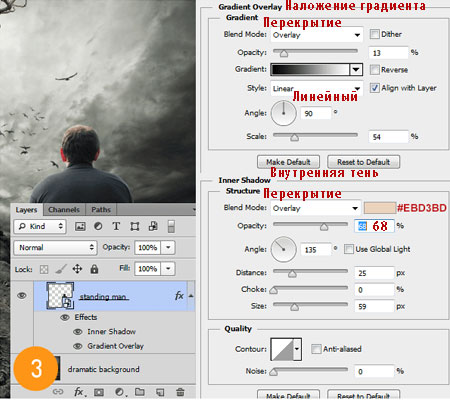Viewport: 450px width, 400px height.
Task: Click Inner Shadow Distance field showing 25
Action: click(x=374, y=273)
